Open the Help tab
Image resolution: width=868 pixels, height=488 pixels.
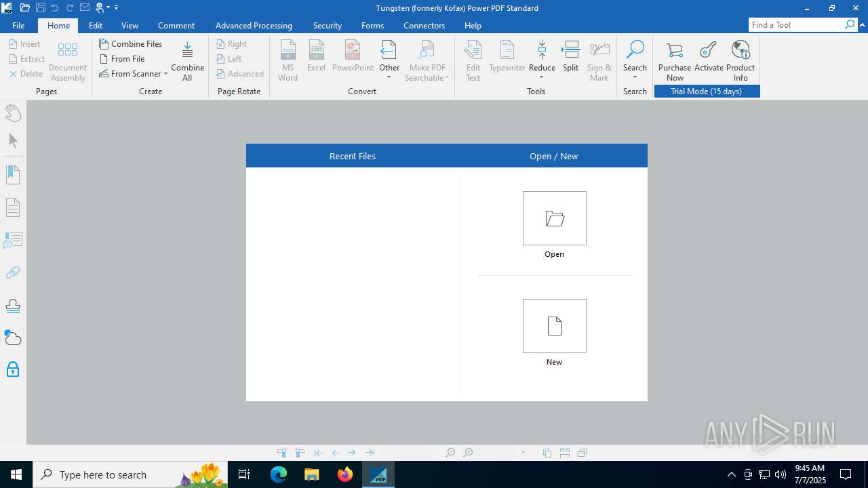click(x=473, y=25)
